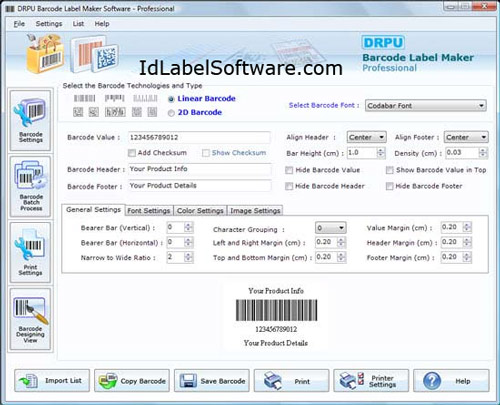Open the Align Header dropdown
Image resolution: width=500 pixels, height=405 pixels.
[366, 137]
